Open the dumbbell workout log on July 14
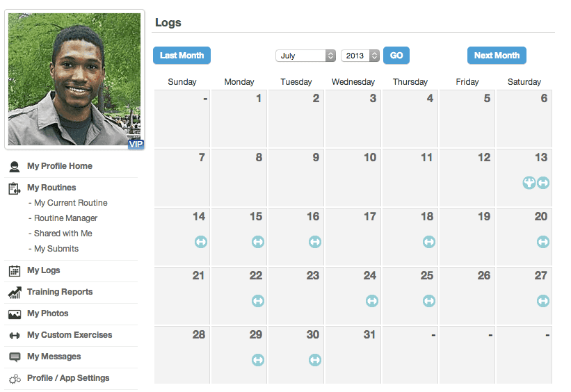571x392 pixels. point(201,242)
